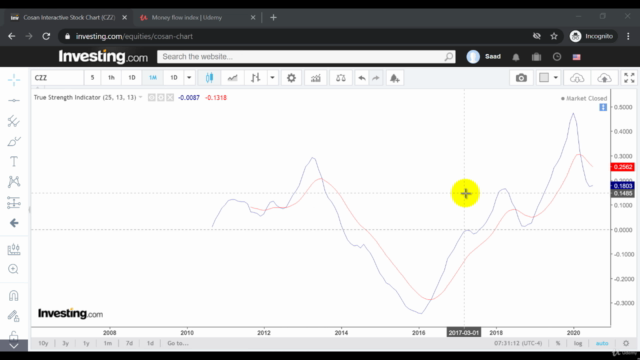Select the Text annotation tool
The width and height of the screenshot is (640, 360).
pos(14,162)
